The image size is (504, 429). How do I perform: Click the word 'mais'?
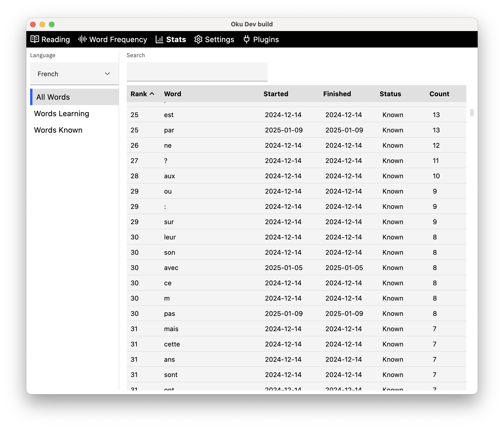171,329
